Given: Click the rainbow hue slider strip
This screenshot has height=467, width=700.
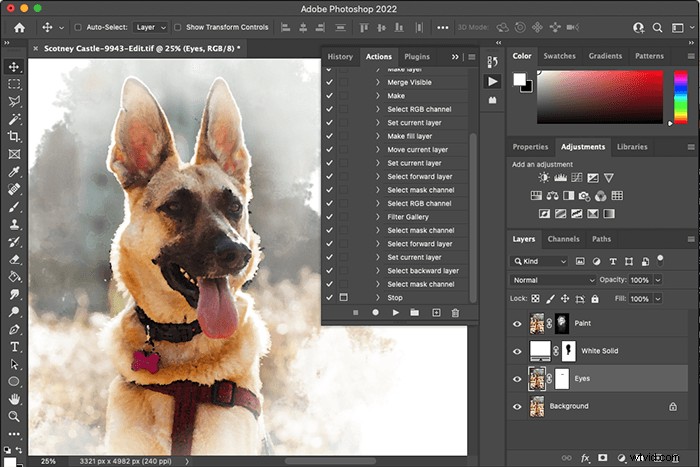Looking at the screenshot, I should pyautogui.click(x=680, y=97).
